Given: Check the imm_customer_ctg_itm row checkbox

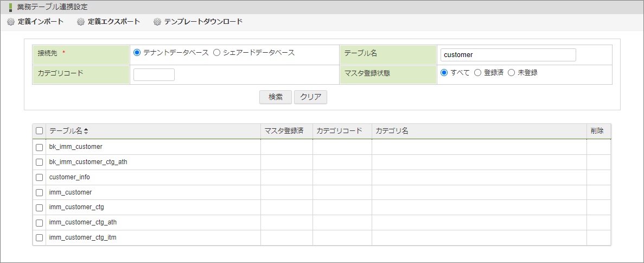Looking at the screenshot, I should (39, 237).
